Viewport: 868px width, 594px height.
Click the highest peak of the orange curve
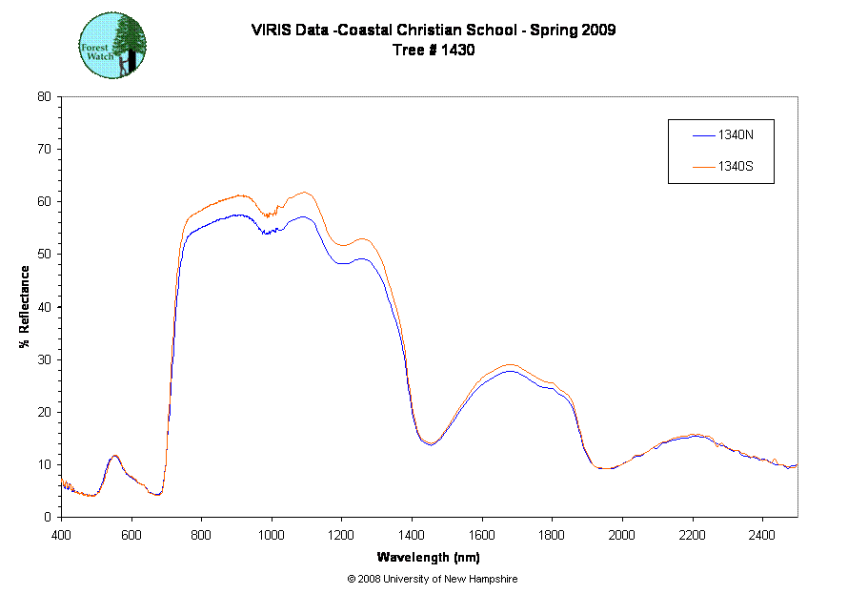304,193
